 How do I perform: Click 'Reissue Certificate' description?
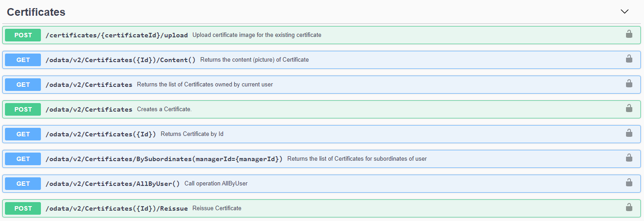pyautogui.click(x=217, y=208)
